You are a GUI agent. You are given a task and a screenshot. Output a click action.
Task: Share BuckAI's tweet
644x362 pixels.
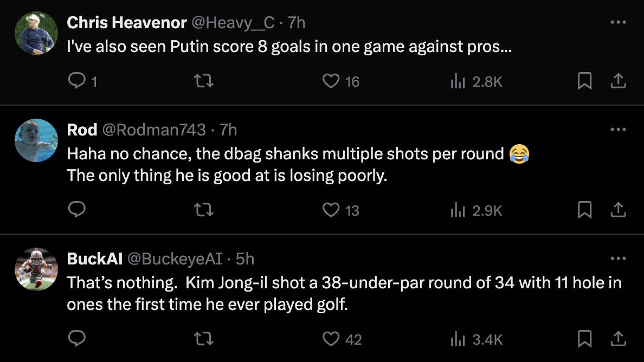619,339
